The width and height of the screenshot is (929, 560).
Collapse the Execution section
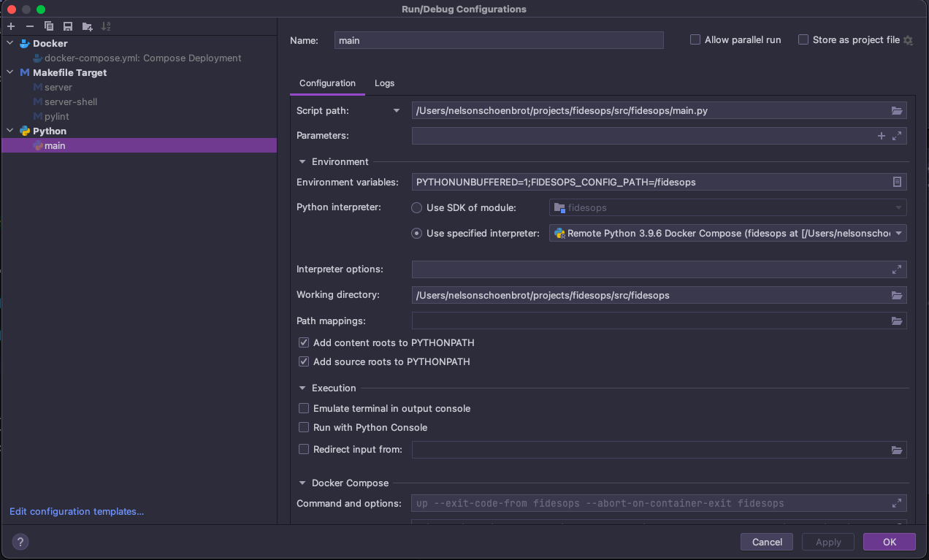(x=302, y=388)
